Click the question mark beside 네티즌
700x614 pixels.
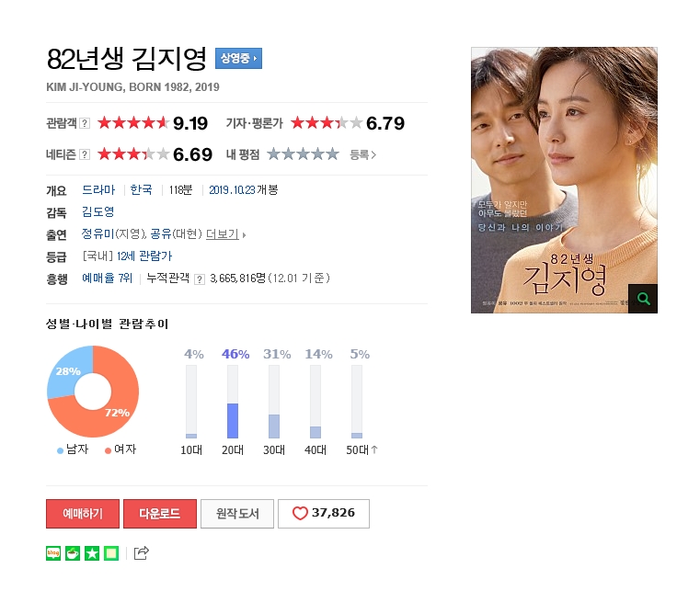click(x=85, y=154)
